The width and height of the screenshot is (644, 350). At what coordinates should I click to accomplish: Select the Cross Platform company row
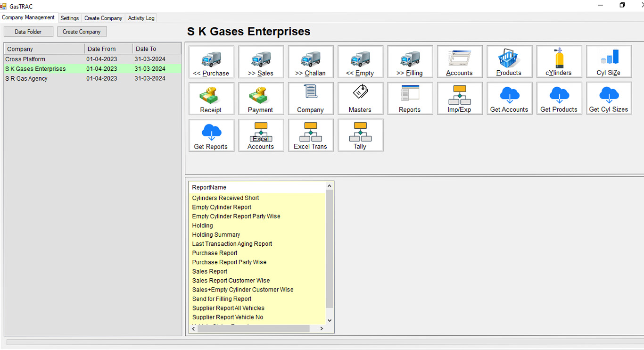(x=92, y=59)
